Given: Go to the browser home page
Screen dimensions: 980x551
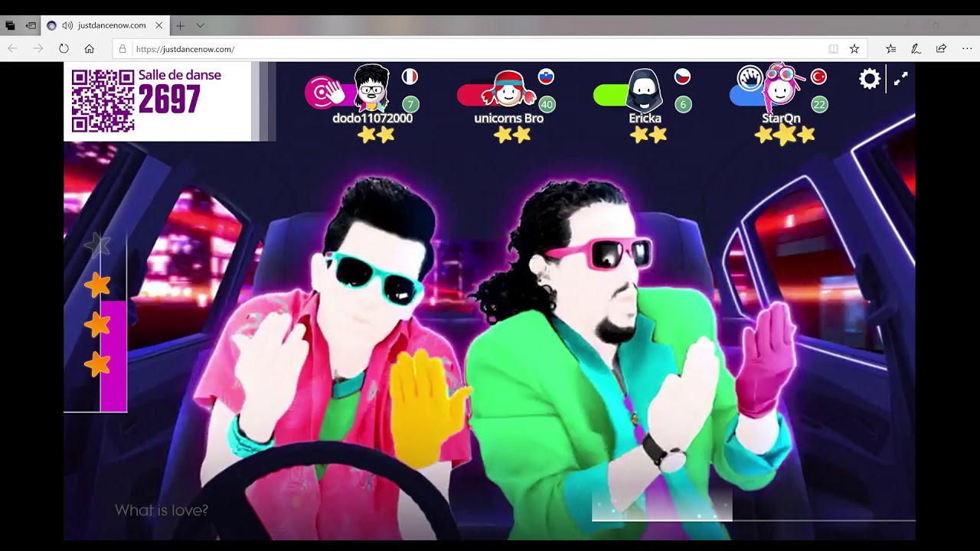Looking at the screenshot, I should point(90,48).
